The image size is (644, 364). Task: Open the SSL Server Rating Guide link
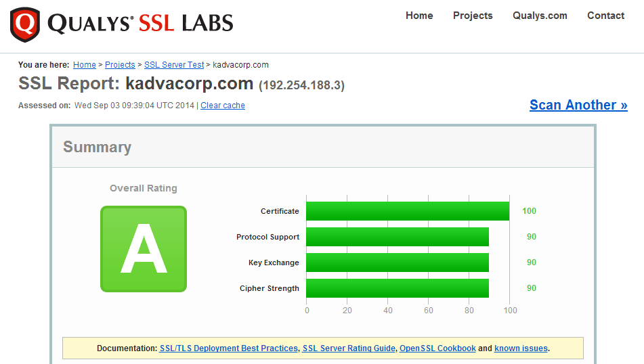pyautogui.click(x=349, y=348)
